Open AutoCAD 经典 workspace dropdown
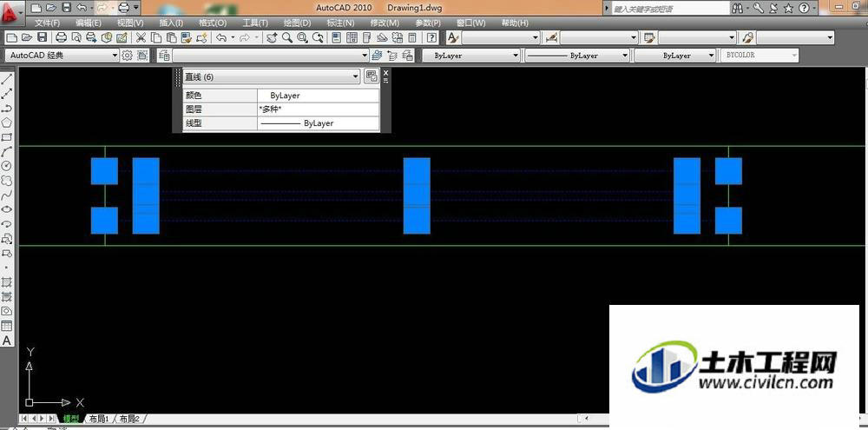 [x=62, y=56]
